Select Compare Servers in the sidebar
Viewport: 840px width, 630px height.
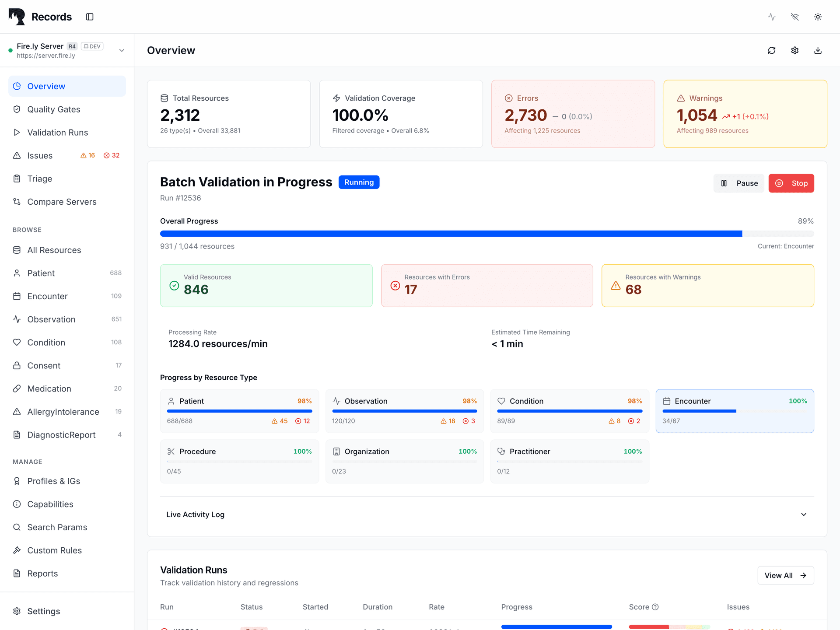click(x=62, y=202)
